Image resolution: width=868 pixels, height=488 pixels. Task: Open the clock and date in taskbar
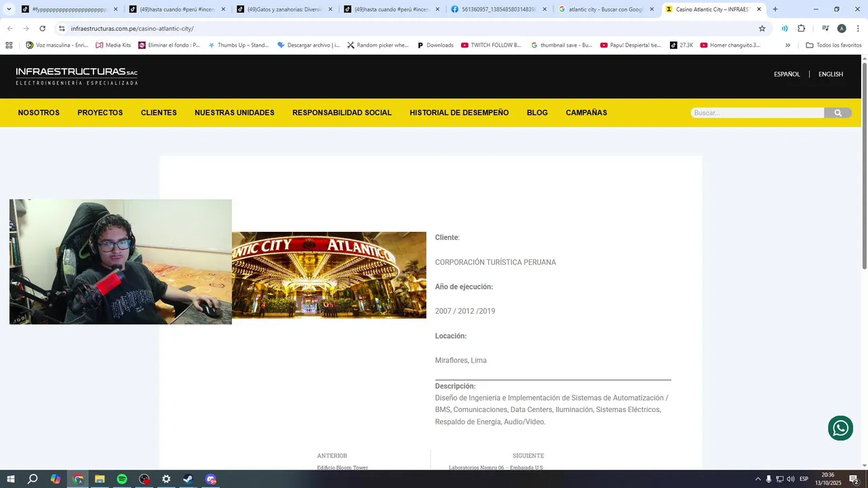[x=828, y=479]
